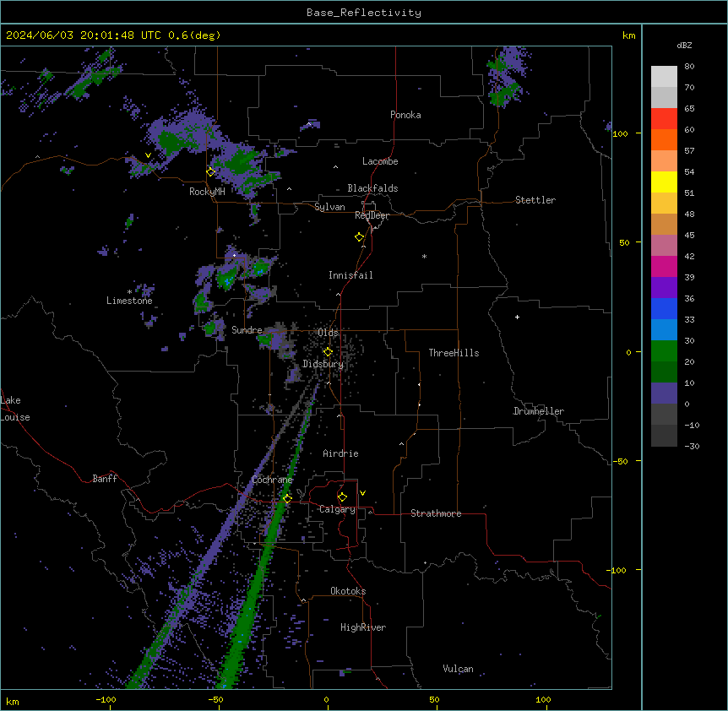728x711 pixels.
Task: Click the Banff label
Action: (105, 479)
